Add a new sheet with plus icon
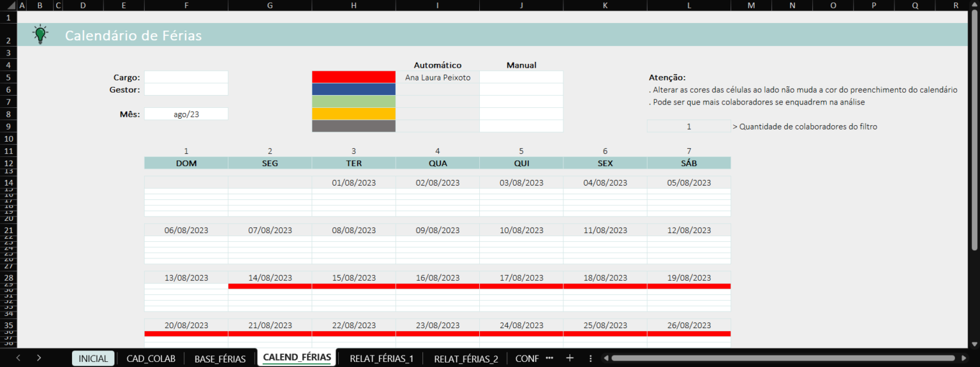The image size is (980, 367). (x=570, y=358)
